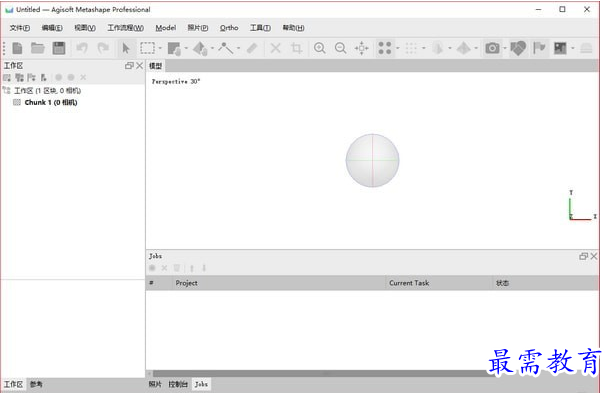Save the project with the floppy disk icon
The height and width of the screenshot is (393, 610).
coord(59,48)
